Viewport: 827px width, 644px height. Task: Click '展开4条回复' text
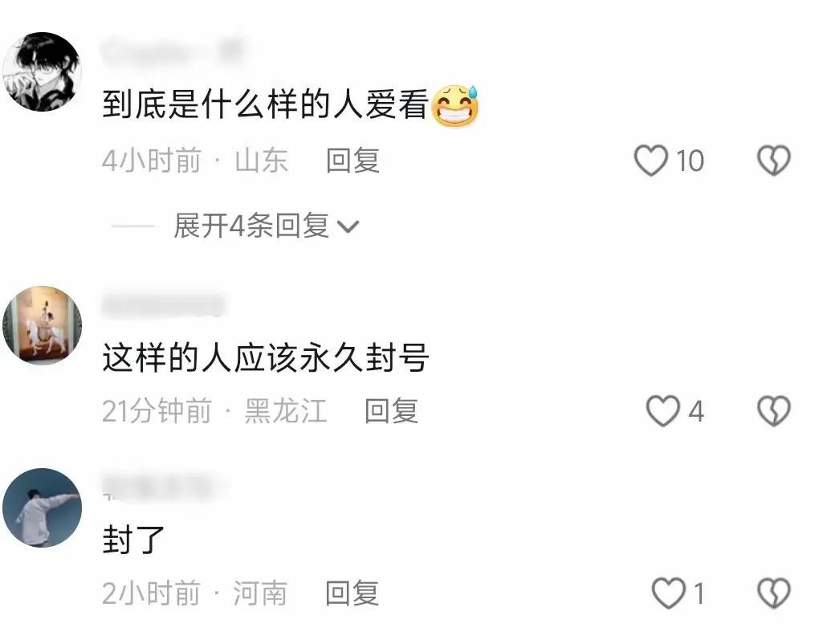click(x=251, y=226)
